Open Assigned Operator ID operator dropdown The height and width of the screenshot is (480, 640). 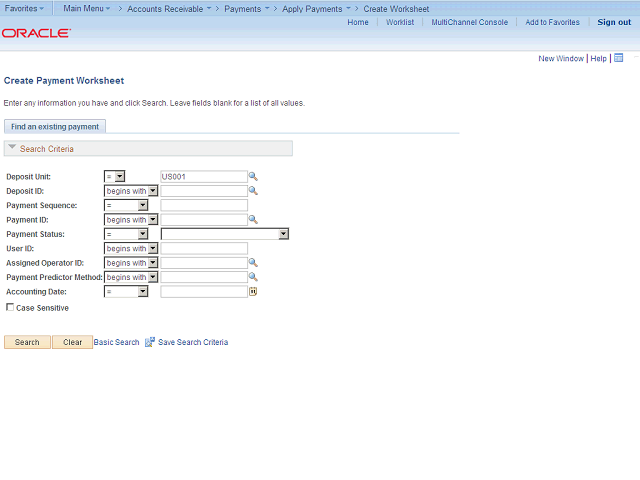[x=131, y=263]
